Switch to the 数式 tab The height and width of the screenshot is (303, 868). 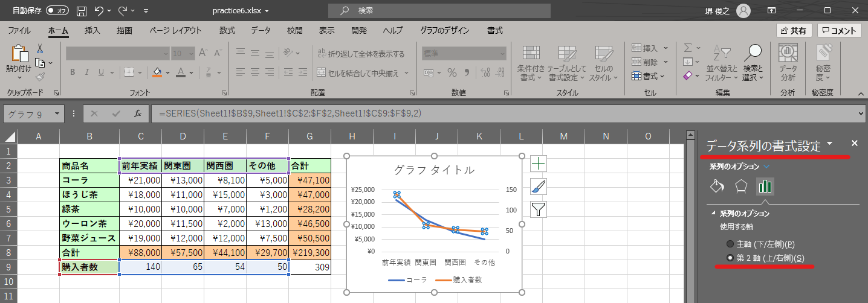[227, 30]
